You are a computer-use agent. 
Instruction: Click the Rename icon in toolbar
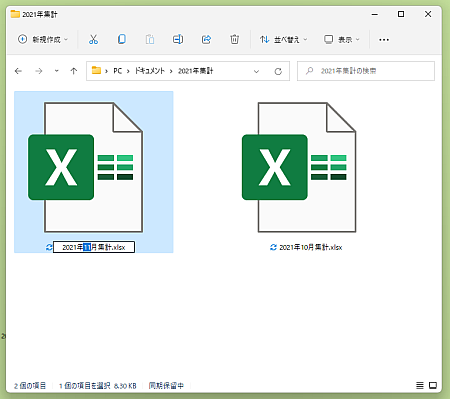click(x=178, y=40)
